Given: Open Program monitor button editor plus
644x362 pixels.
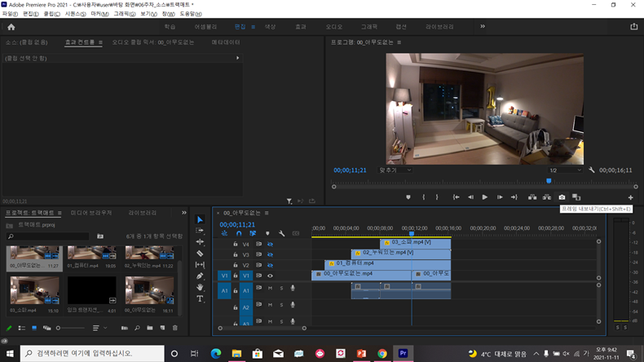Looking at the screenshot, I should pos(630,197).
